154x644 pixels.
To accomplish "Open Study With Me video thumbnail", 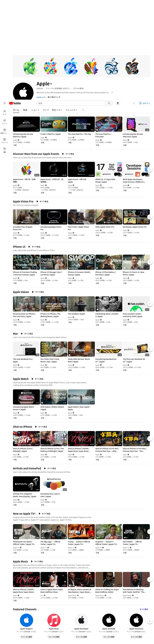I will click(x=81, y=349).
